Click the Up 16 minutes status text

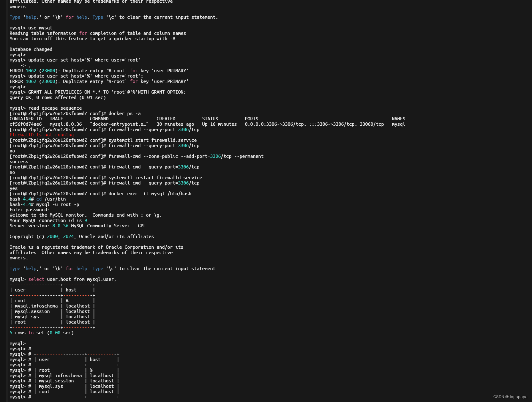tap(219, 124)
